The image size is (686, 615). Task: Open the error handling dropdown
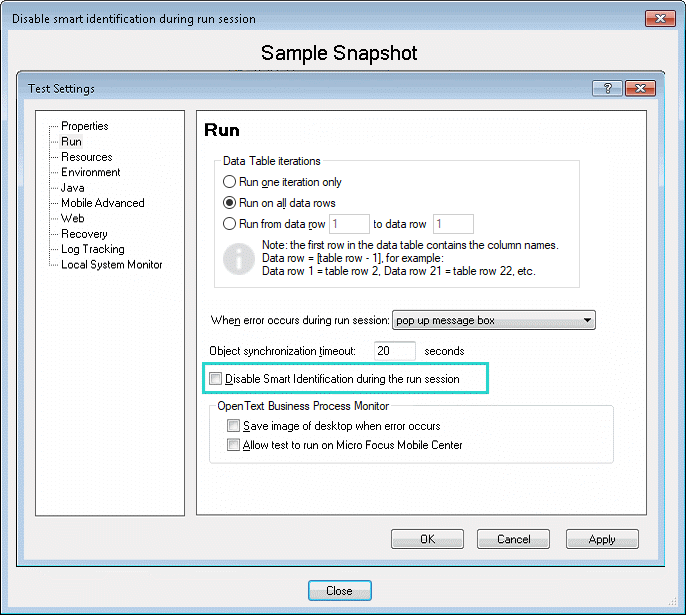click(494, 321)
